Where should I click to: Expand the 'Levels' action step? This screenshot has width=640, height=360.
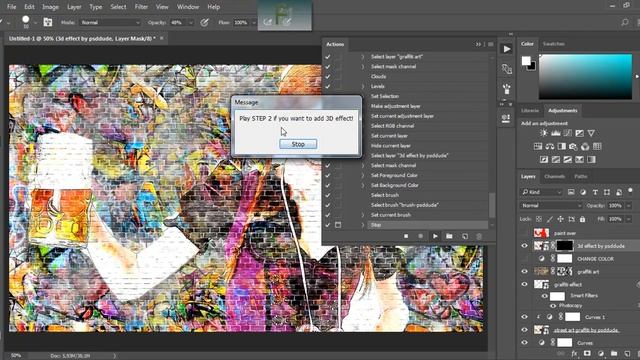coord(363,87)
